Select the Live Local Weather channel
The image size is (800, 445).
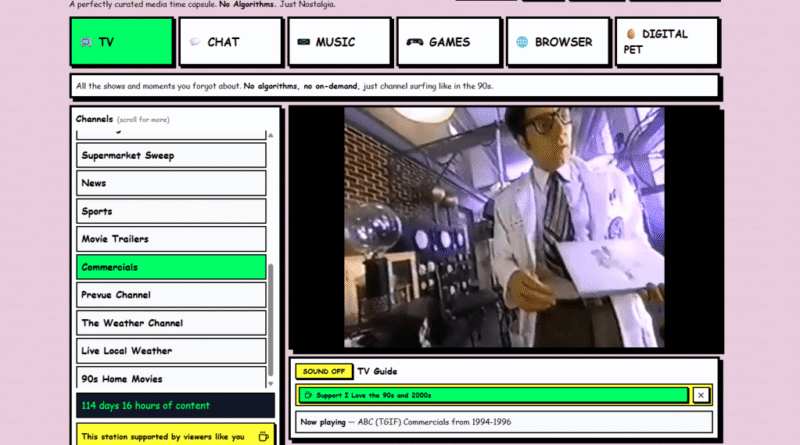(x=171, y=351)
